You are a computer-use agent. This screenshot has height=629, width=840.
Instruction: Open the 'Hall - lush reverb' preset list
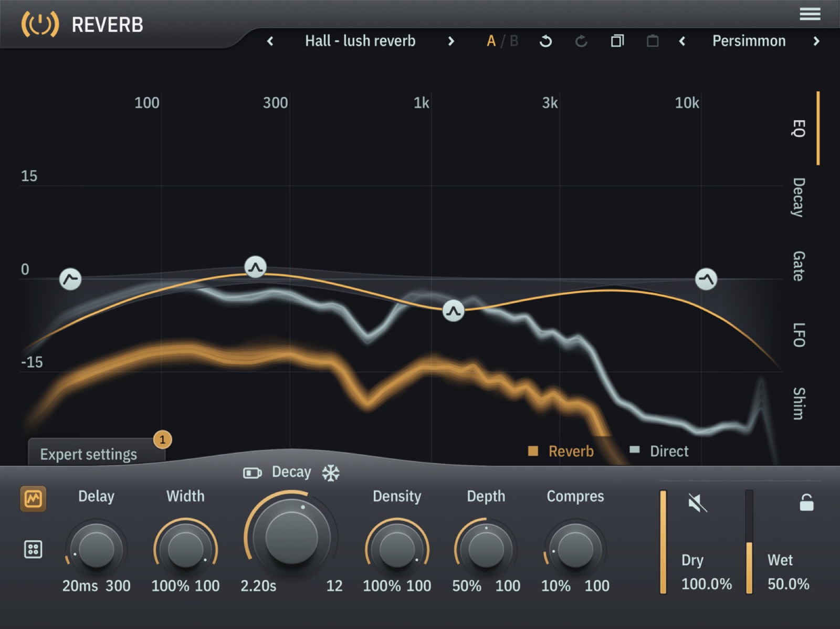[360, 41]
